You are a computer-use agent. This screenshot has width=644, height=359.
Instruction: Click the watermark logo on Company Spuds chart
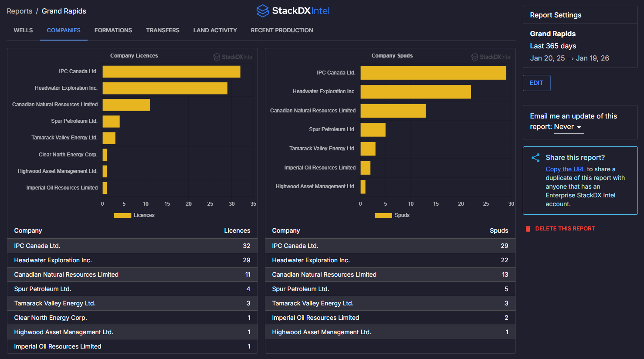(491, 57)
